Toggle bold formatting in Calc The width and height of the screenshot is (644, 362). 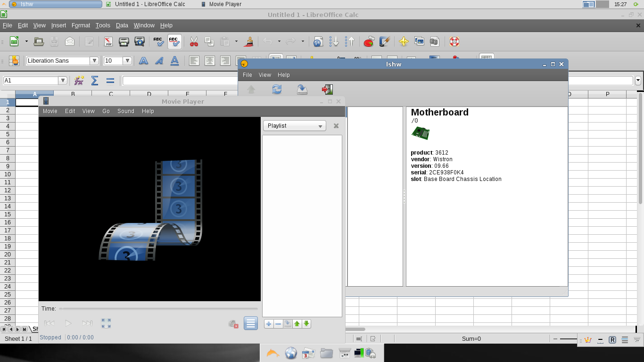(143, 61)
